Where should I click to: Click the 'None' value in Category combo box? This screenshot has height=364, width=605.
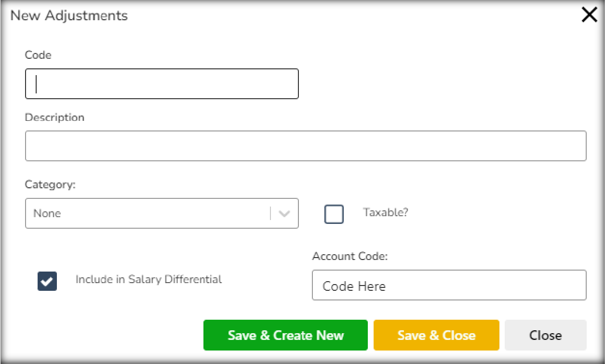[x=47, y=213]
